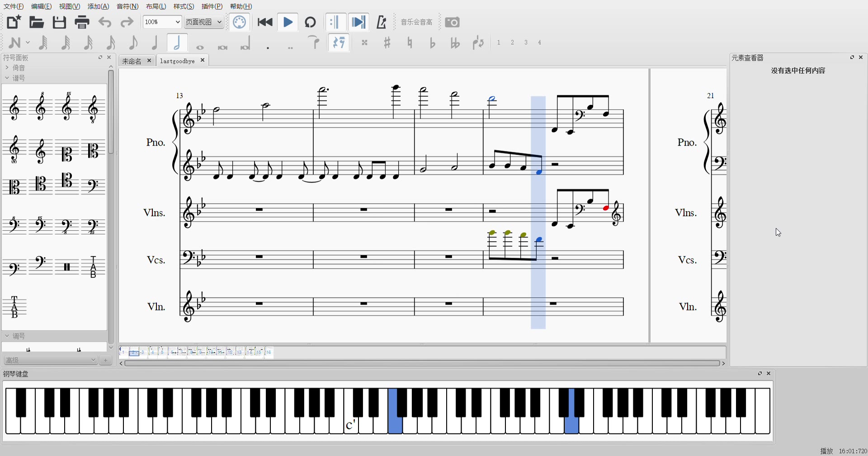Open MIDI input settings icon

pyautogui.click(x=239, y=22)
